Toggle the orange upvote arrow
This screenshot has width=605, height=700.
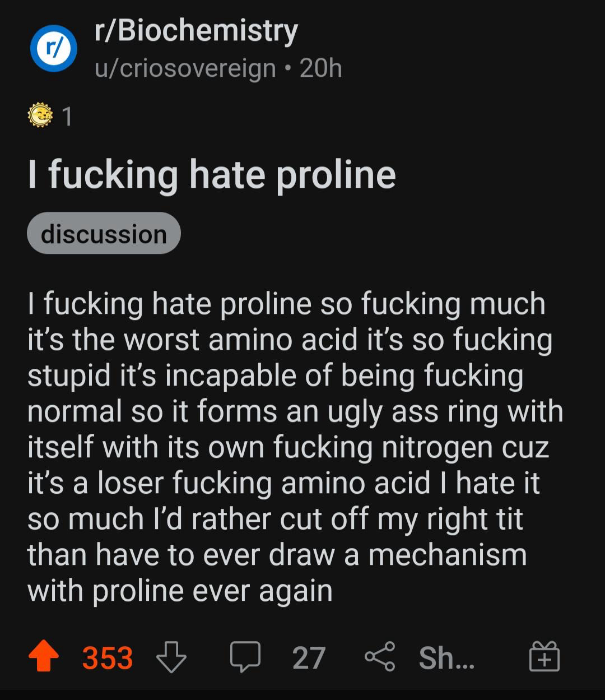pyautogui.click(x=44, y=657)
